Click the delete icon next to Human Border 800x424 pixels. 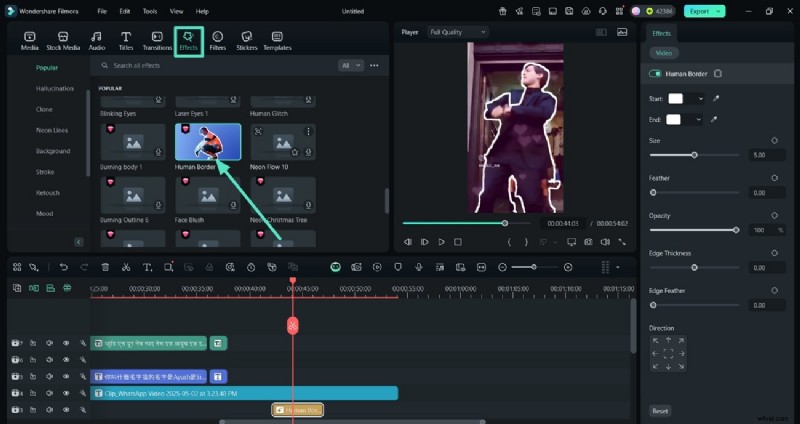(718, 74)
